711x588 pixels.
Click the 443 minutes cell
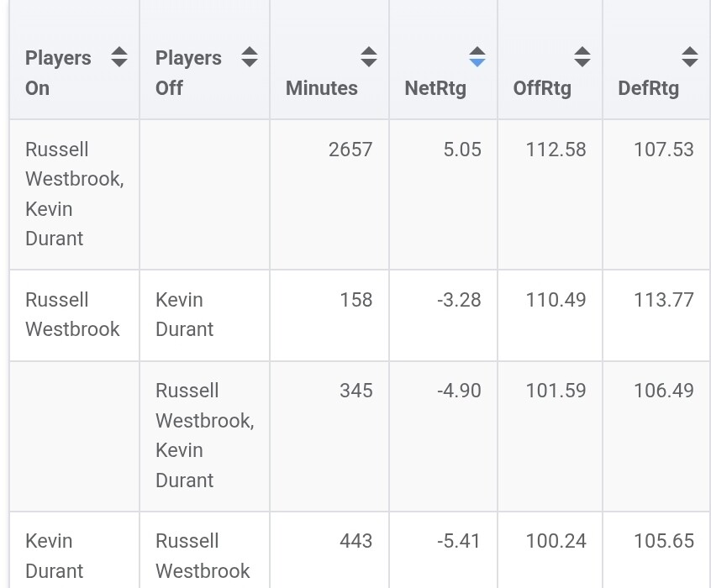[x=355, y=541]
